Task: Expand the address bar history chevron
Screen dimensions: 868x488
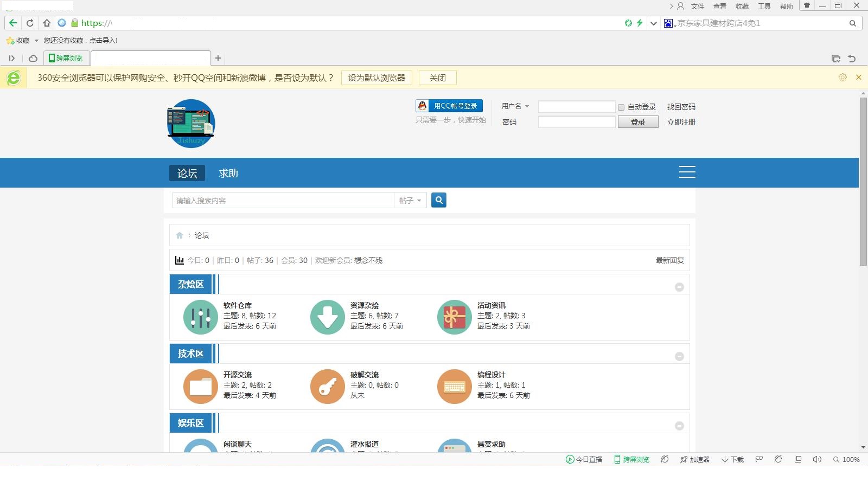Action: pyautogui.click(x=653, y=23)
